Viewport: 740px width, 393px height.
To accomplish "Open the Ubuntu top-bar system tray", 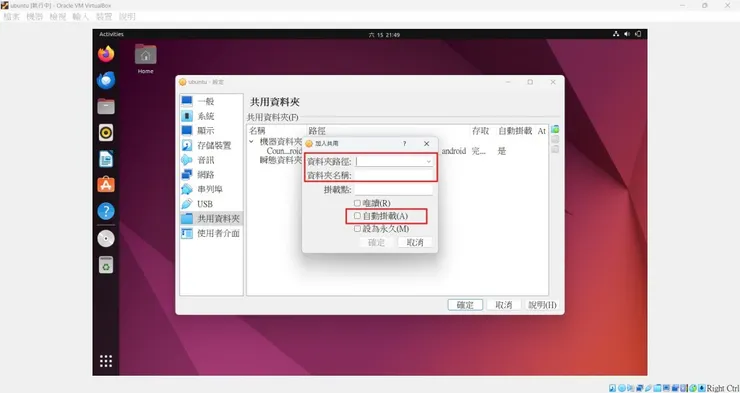I will tap(627, 34).
